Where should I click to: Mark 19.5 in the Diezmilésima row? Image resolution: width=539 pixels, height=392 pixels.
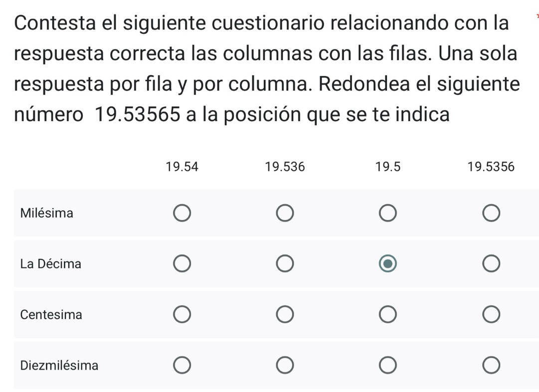[388, 366]
